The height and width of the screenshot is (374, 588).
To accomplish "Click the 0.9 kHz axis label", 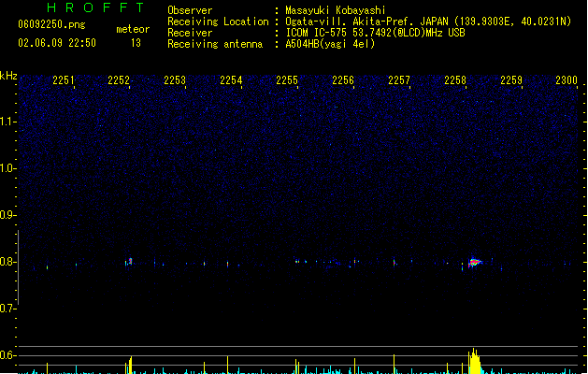I will coord(7,215).
